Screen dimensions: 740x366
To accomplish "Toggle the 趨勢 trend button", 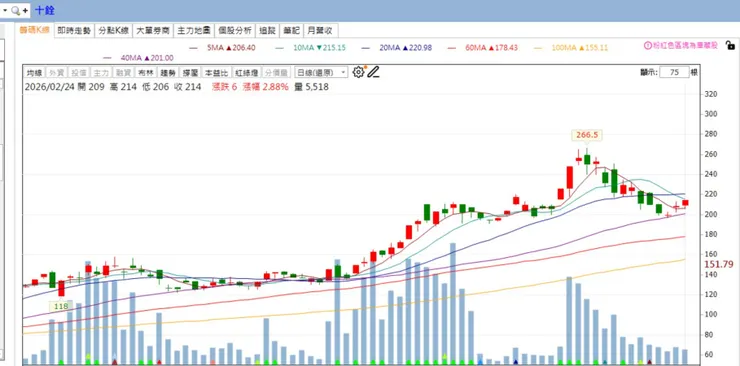I will coord(168,73).
